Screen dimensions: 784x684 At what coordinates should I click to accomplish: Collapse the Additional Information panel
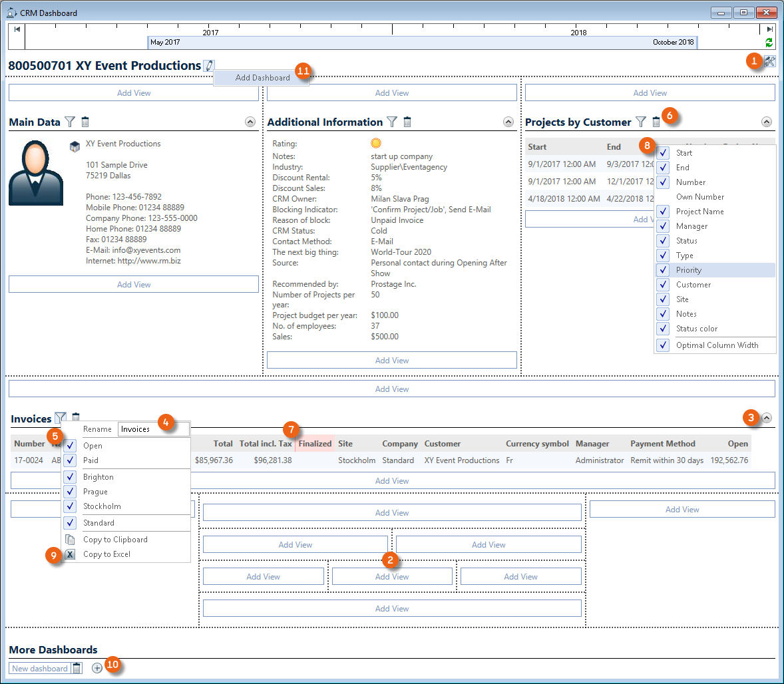508,122
